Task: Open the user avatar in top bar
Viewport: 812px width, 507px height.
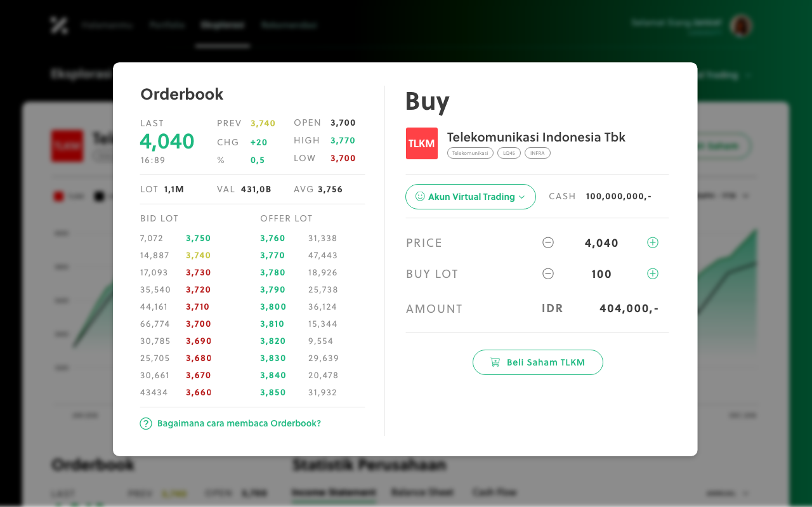Action: click(x=741, y=25)
